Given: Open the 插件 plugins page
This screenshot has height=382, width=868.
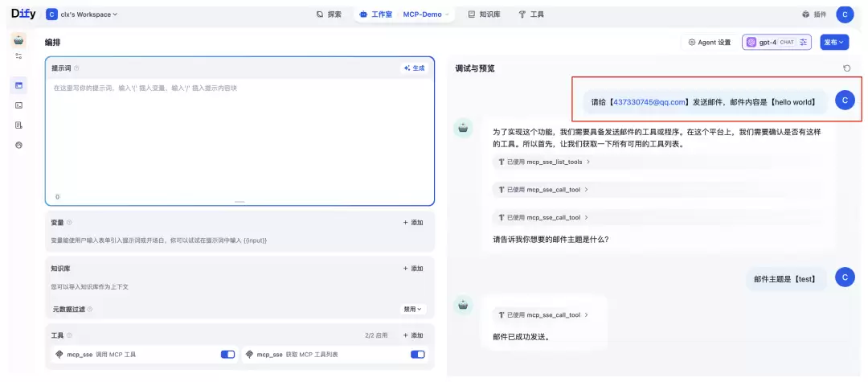Looking at the screenshot, I should tap(814, 14).
